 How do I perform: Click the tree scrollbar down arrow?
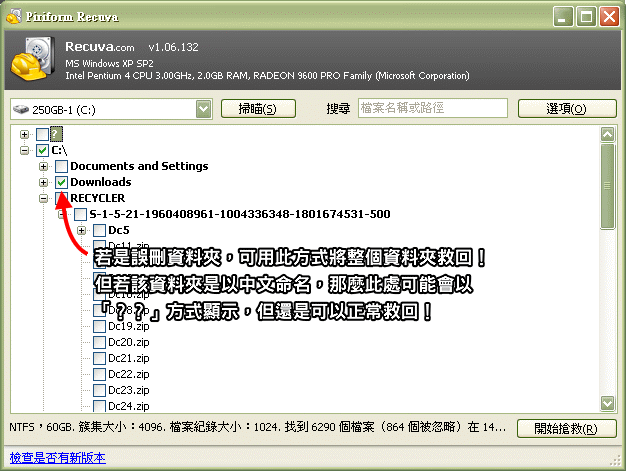[x=608, y=403]
